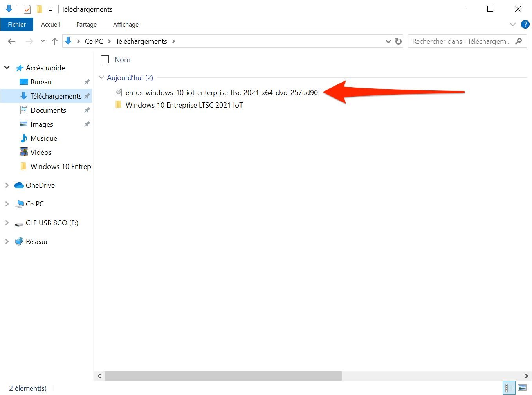Screen dimensions: 532x395
Task: Expand the OneDrive tree node
Action: click(7, 185)
